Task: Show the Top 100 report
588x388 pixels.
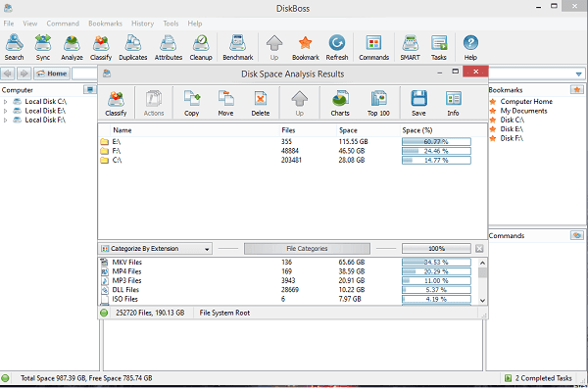Action: pos(378,103)
